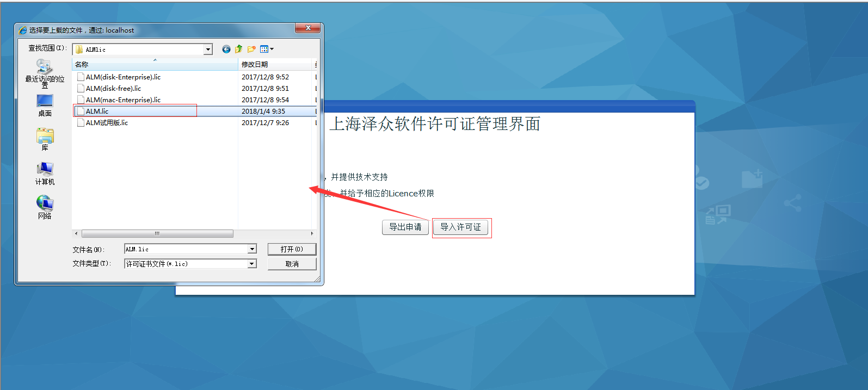Create a new folder icon
This screenshot has height=390, width=868.
tap(251, 49)
